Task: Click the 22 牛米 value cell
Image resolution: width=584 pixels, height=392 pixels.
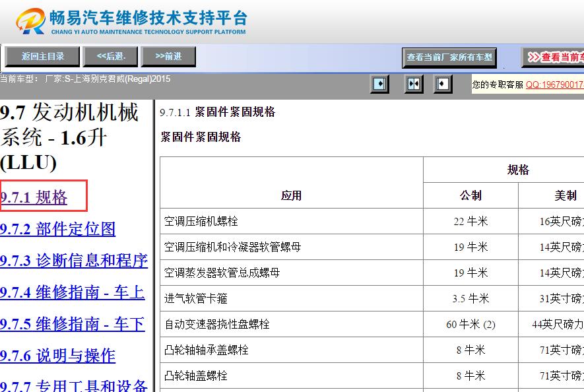Action: click(470, 221)
